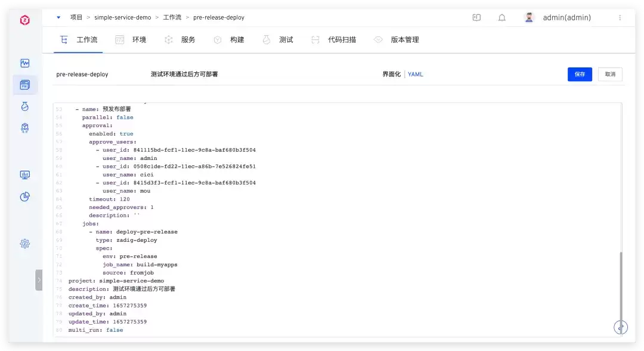Click line number 53 in editor gutter

point(59,109)
